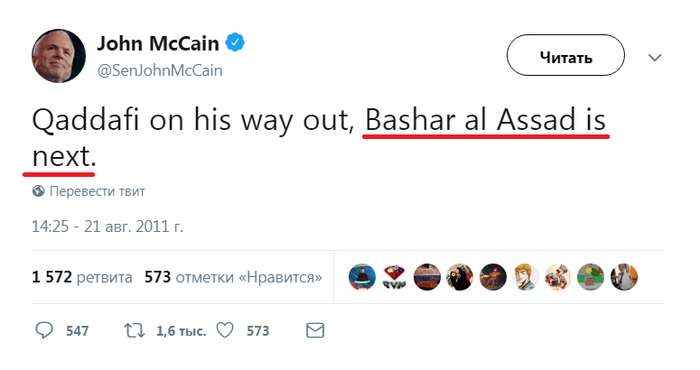Screen dimensions: 700x370
Task: Like the tweet with heart icon
Action: 225,331
